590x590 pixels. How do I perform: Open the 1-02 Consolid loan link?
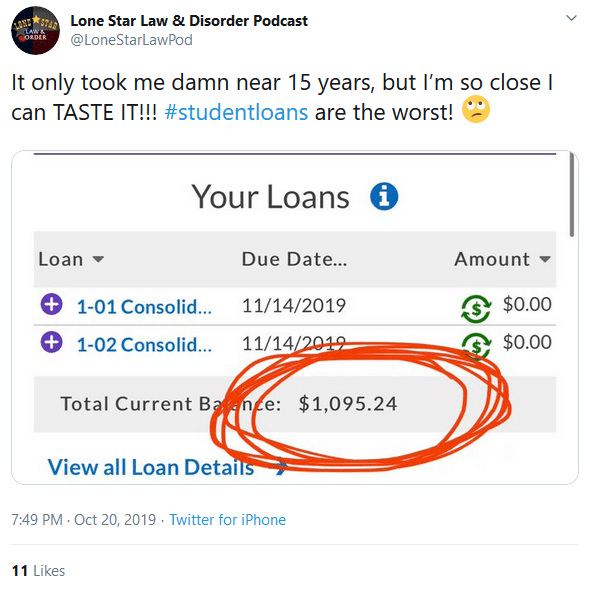click(x=144, y=345)
